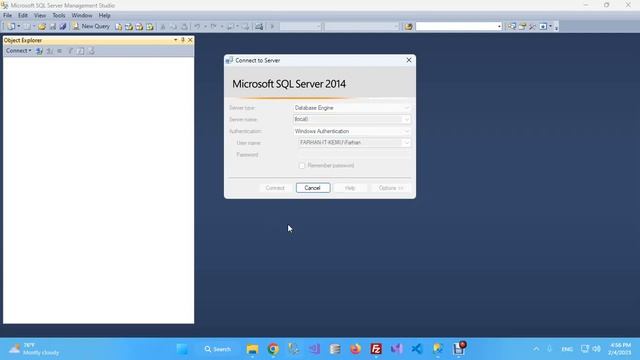The width and height of the screenshot is (640, 360).
Task: Show hidden system tray icons chevron
Action: pos(536,349)
